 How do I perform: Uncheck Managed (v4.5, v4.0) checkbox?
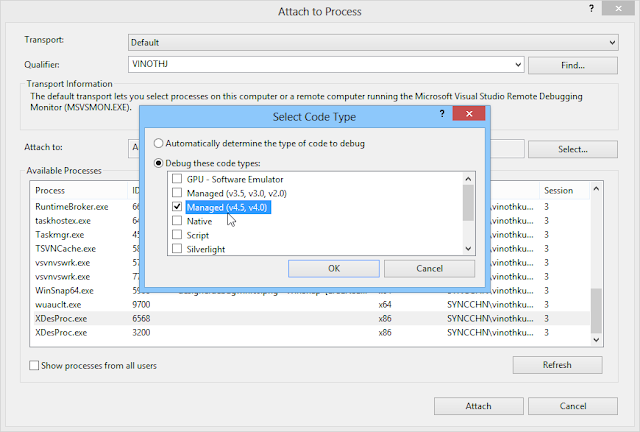tap(177, 207)
